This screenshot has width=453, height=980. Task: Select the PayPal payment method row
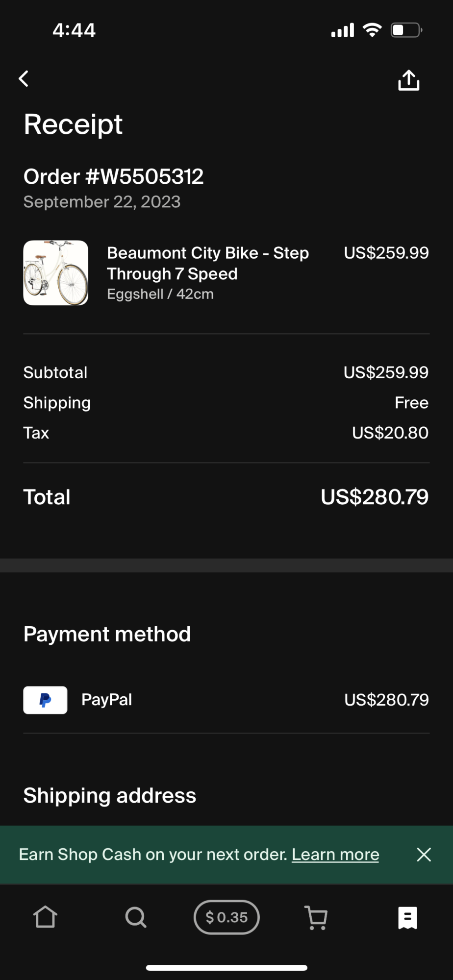click(226, 700)
